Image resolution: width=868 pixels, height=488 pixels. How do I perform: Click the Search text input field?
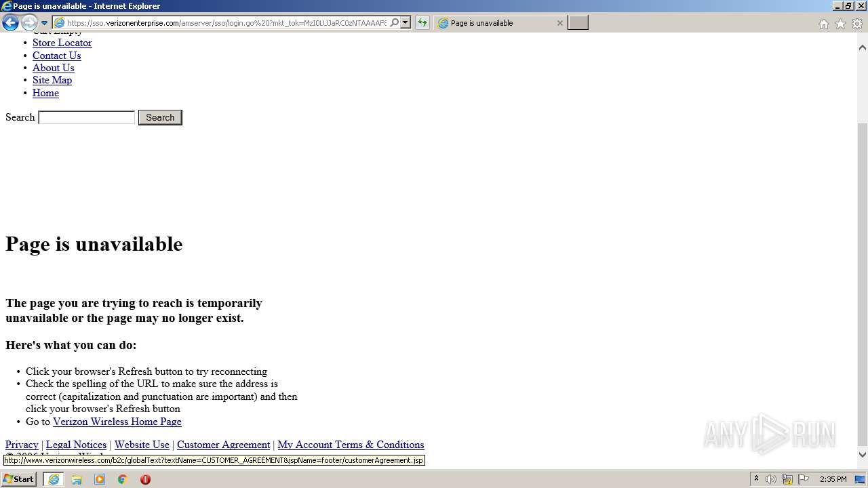click(x=87, y=117)
